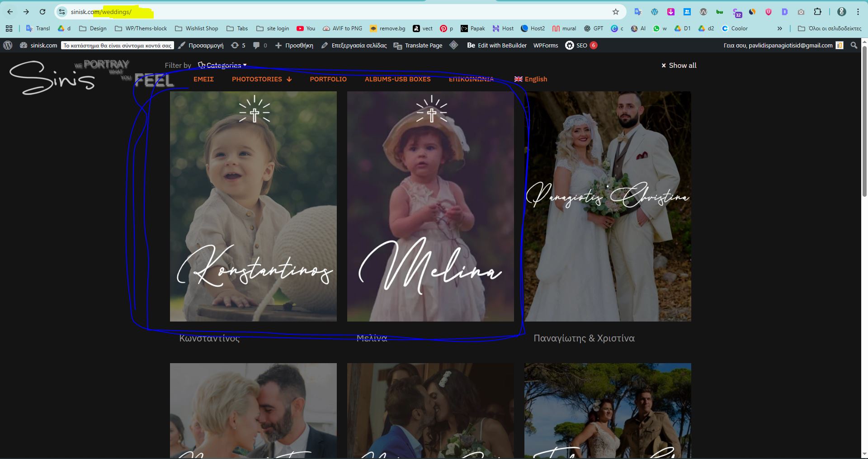Open the remove.bg bookmark
This screenshot has height=459, width=868.
(x=387, y=28)
